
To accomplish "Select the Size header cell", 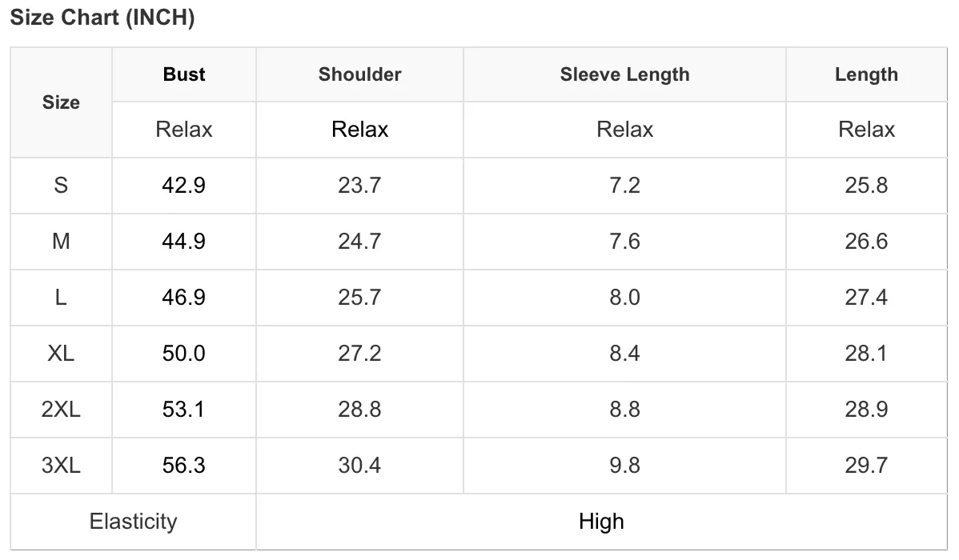I will (x=61, y=102).
